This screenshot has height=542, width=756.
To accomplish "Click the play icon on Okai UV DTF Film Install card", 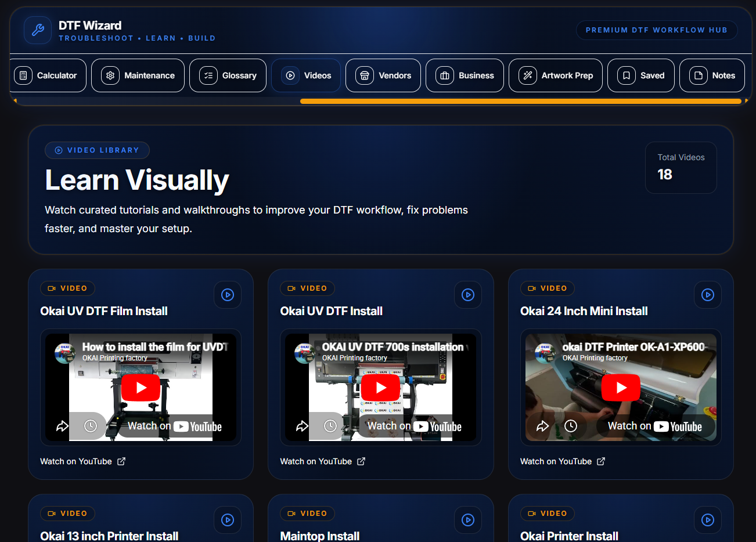I will pyautogui.click(x=228, y=295).
